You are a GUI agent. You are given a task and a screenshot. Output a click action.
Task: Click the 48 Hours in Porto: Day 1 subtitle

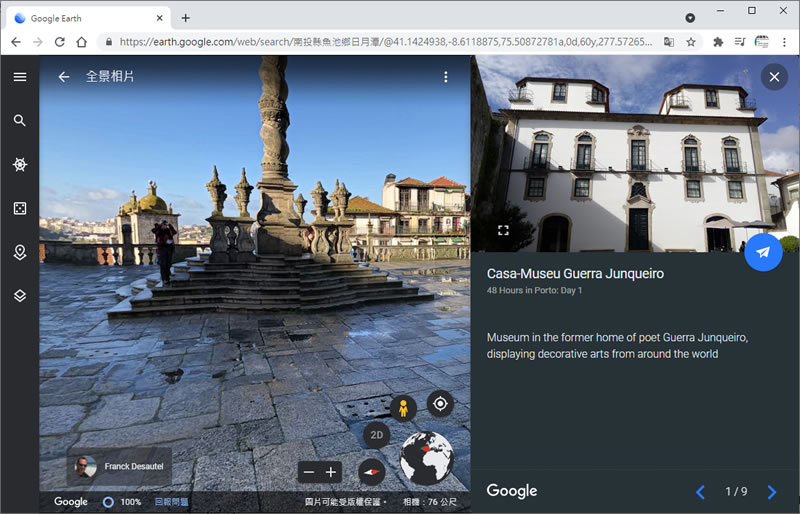coord(534,290)
